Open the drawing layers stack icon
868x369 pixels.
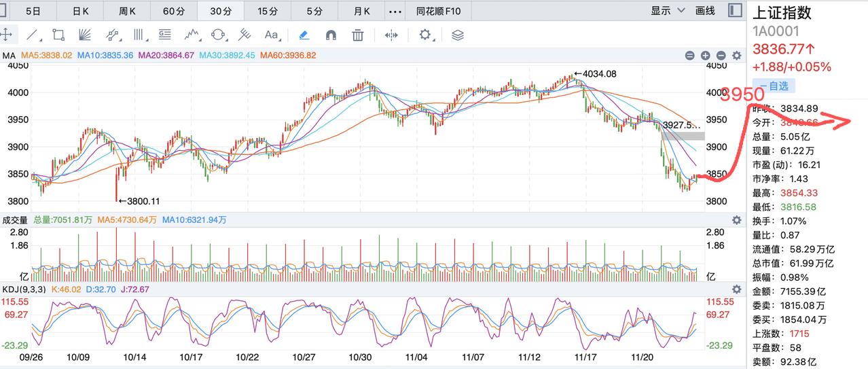[457, 35]
